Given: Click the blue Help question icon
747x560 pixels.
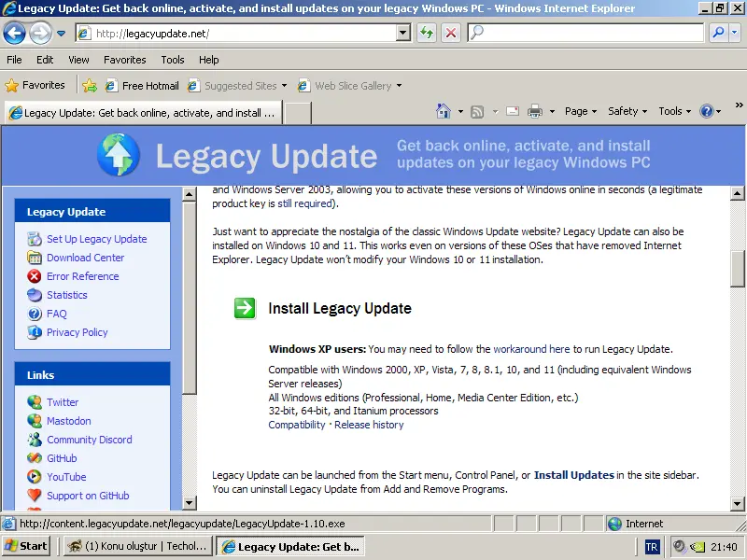Looking at the screenshot, I should (707, 111).
